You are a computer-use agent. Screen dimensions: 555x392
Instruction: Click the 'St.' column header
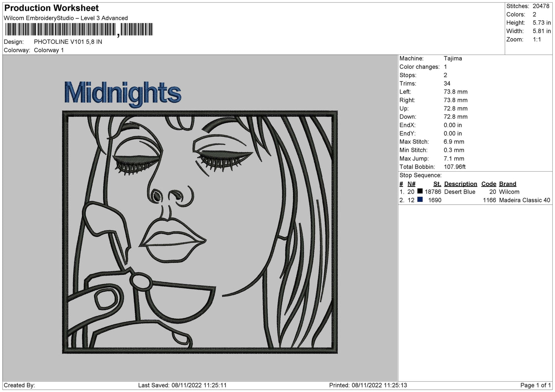click(437, 184)
